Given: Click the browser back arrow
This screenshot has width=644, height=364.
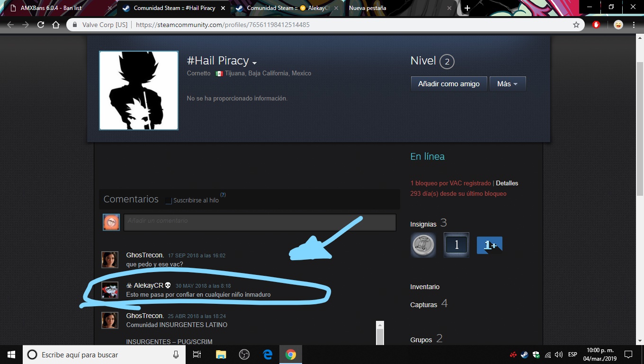Looking at the screenshot, I should click(x=10, y=25).
